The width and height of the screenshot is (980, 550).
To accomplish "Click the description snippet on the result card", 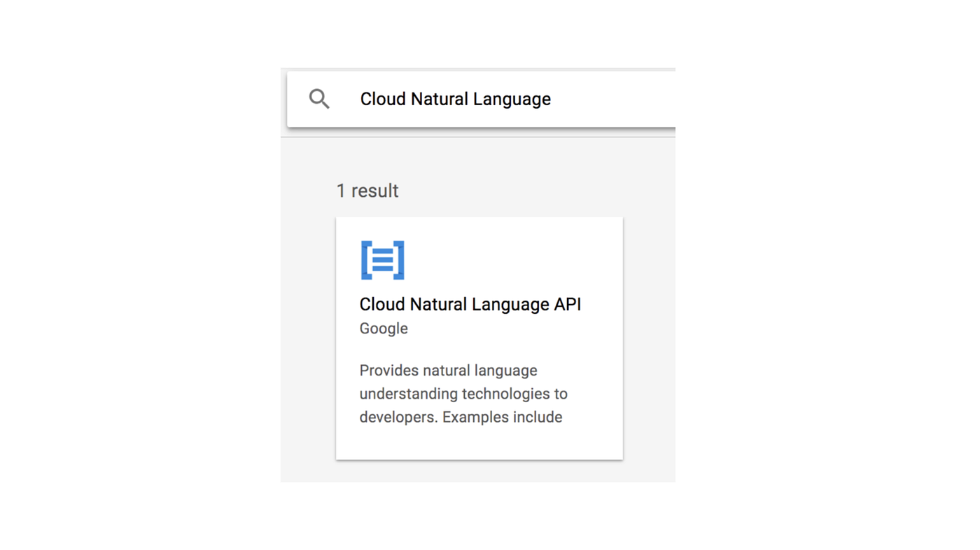I will (463, 392).
